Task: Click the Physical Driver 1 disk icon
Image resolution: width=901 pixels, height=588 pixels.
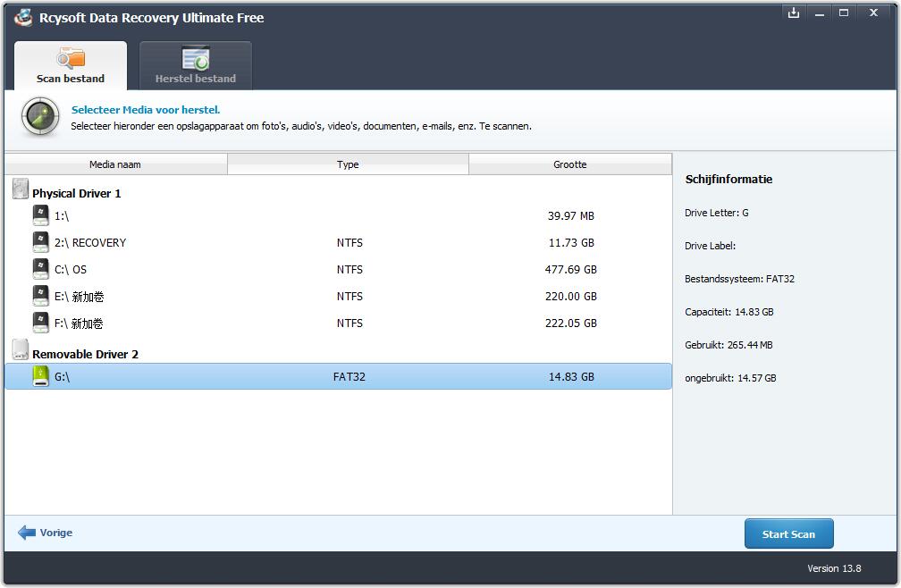Action: tap(21, 189)
